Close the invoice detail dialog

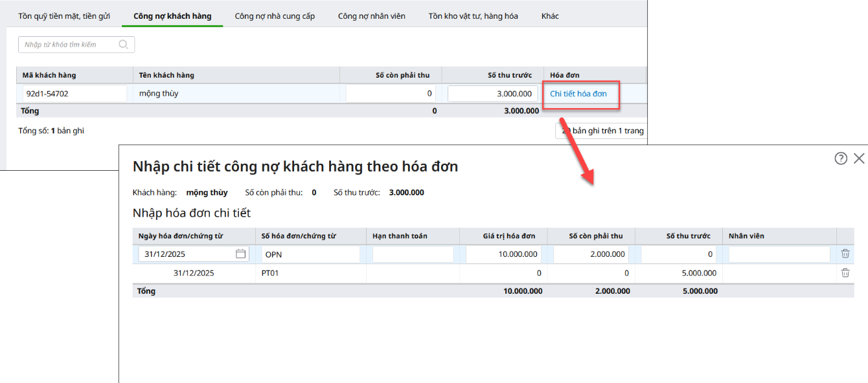pyautogui.click(x=859, y=159)
